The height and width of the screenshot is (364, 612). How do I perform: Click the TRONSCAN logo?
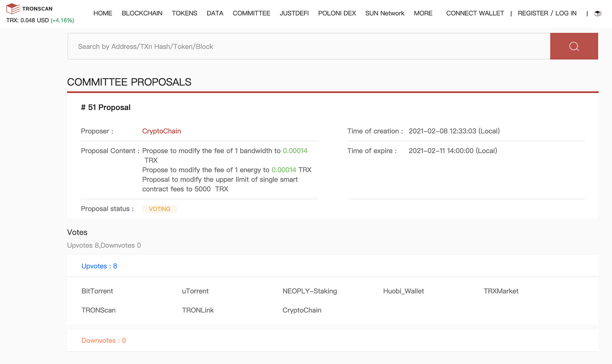(x=29, y=8)
